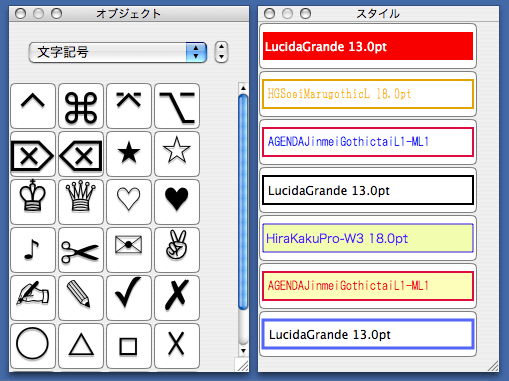Choose the backspace delete key symbol
This screenshot has width=509, height=381.
pos(81,154)
